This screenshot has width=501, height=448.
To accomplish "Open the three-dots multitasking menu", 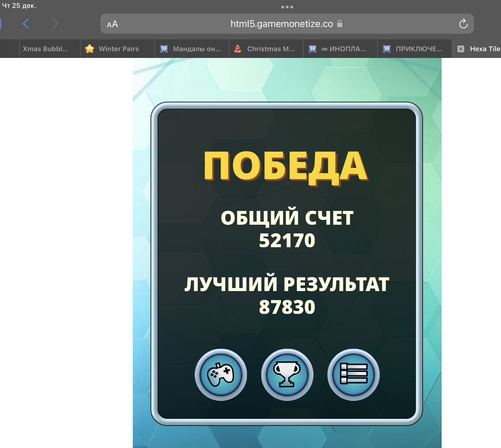I will pyautogui.click(x=287, y=7).
